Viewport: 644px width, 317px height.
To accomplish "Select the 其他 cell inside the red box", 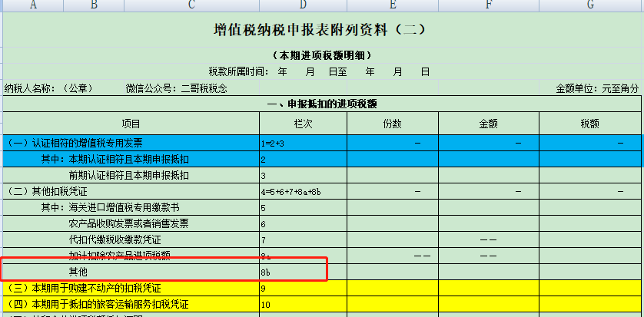I will pyautogui.click(x=79, y=272).
